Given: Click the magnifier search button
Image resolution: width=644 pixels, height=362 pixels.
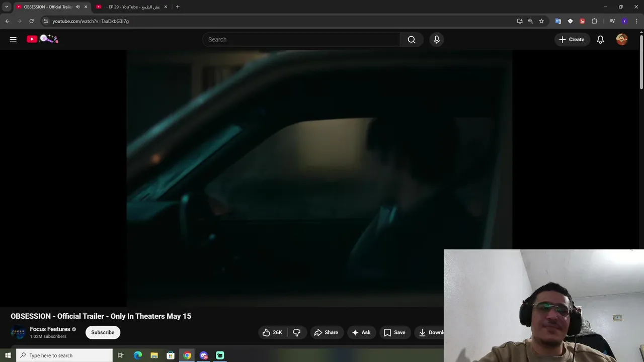Looking at the screenshot, I should click(x=412, y=39).
